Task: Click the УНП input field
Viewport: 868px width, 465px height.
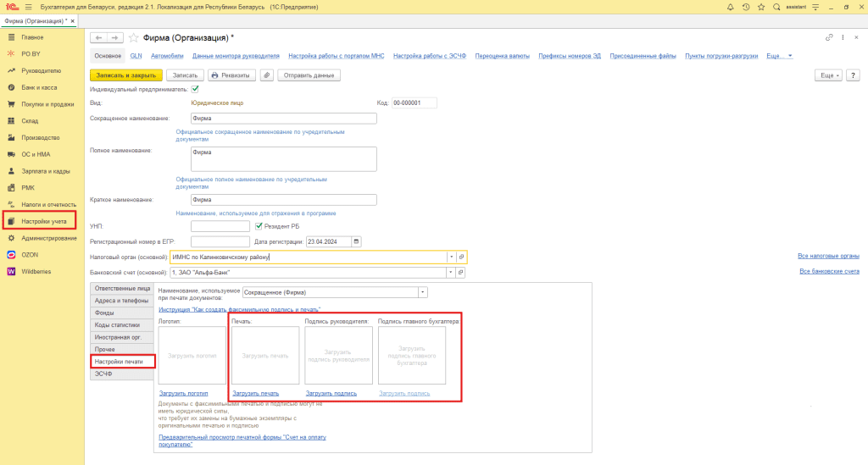Action: point(220,226)
